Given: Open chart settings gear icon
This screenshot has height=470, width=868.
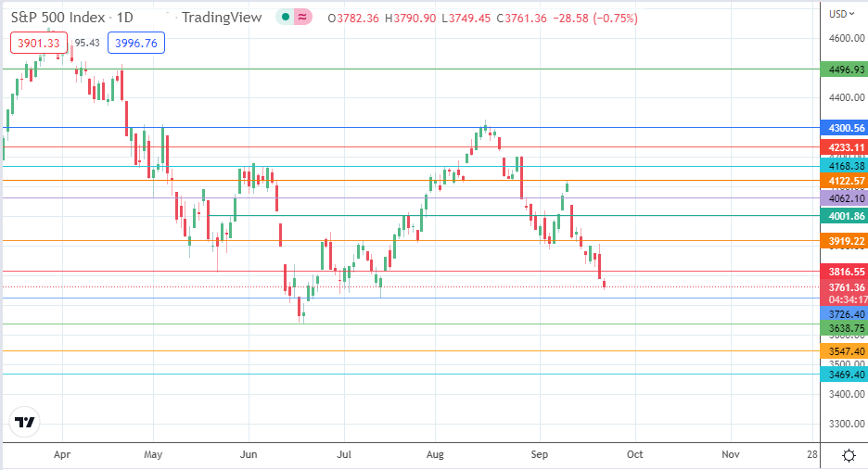Looking at the screenshot, I should 849,455.
